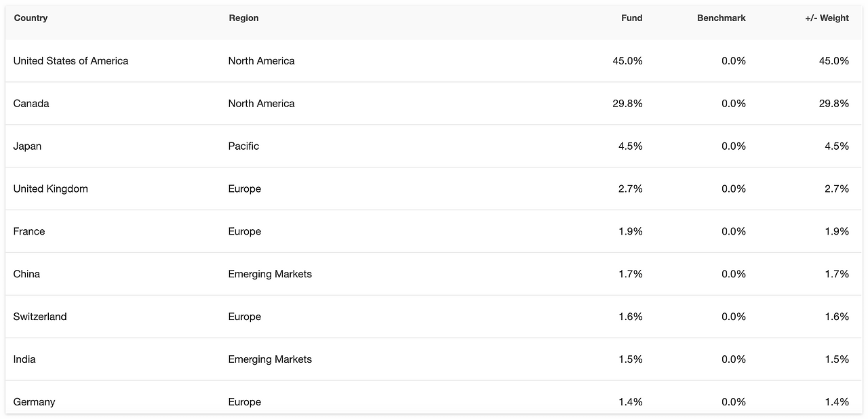Image resolution: width=868 pixels, height=419 pixels.
Task: Click Emerging Markets region in China row
Action: click(270, 275)
